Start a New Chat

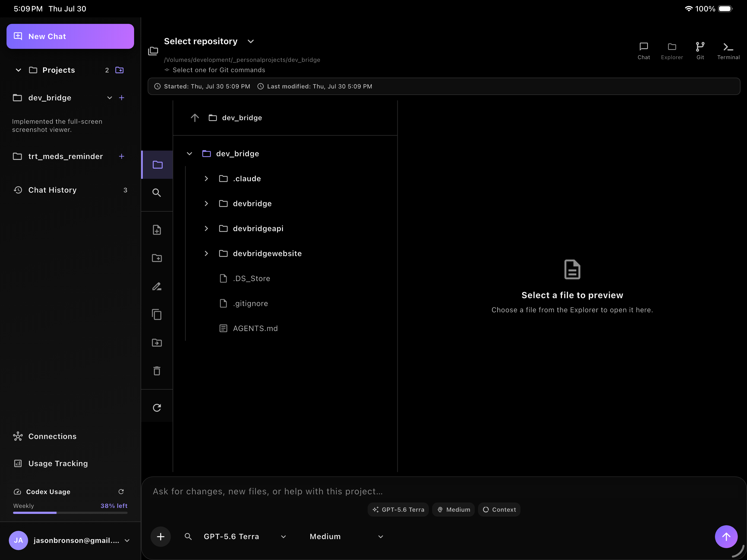coord(70,36)
